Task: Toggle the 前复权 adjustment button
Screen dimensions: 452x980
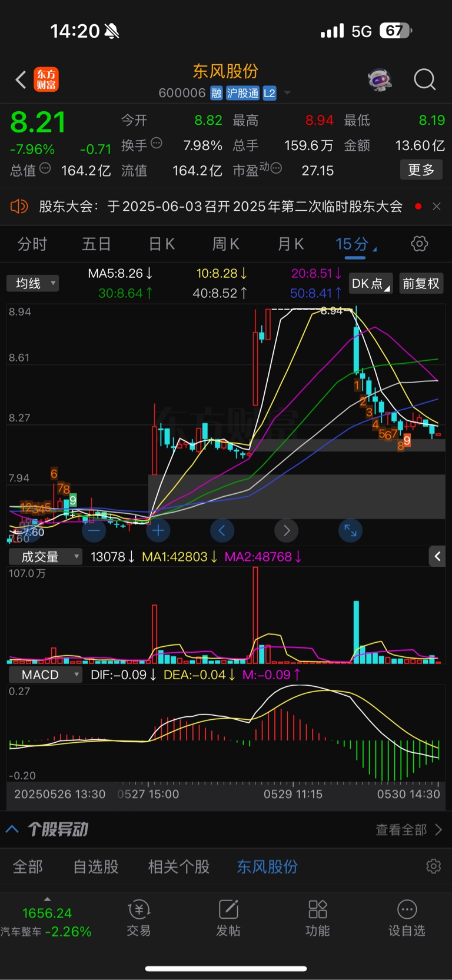Action: point(421,284)
